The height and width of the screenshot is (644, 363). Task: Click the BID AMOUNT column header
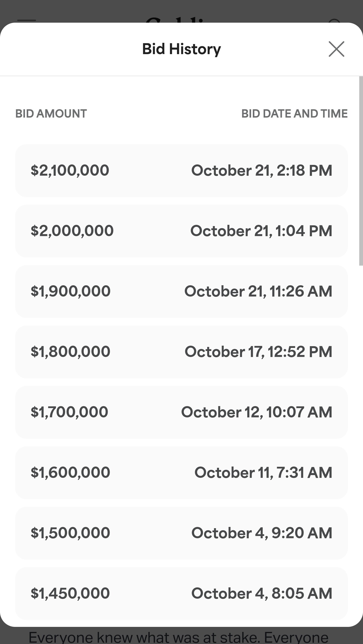(51, 114)
